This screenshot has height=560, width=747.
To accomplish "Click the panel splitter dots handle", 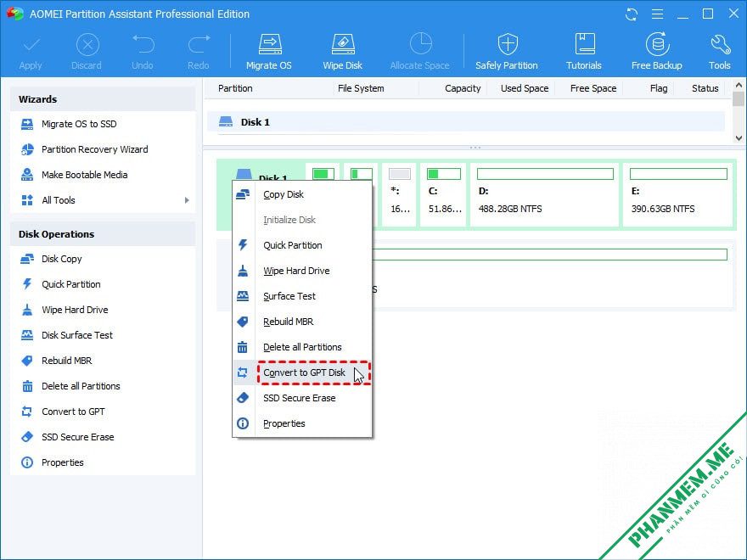I will coord(475,148).
